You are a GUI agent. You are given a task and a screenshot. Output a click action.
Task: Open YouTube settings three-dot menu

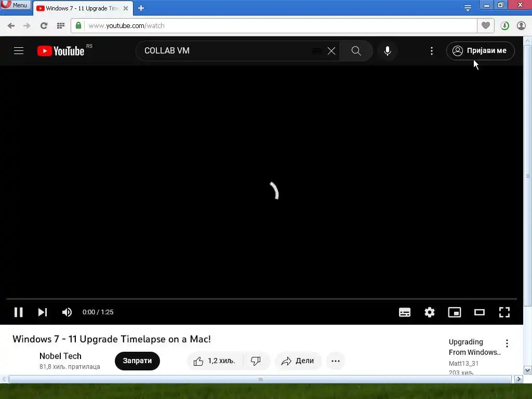coord(432,51)
